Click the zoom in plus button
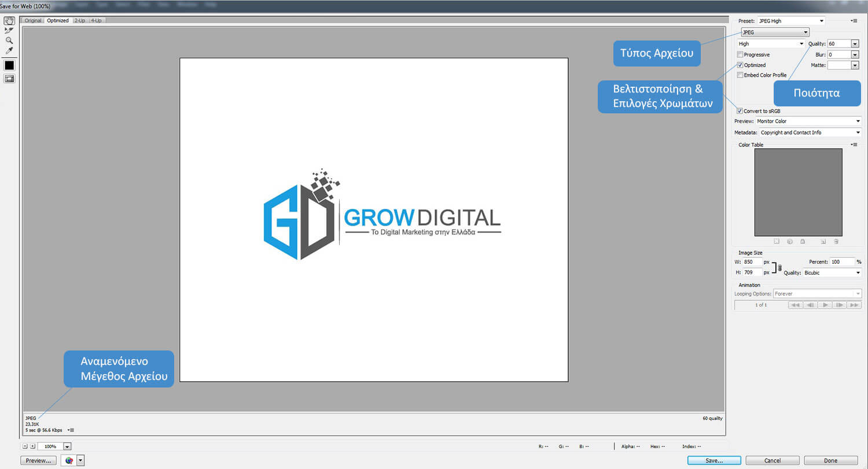Image resolution: width=868 pixels, height=469 pixels. point(32,446)
